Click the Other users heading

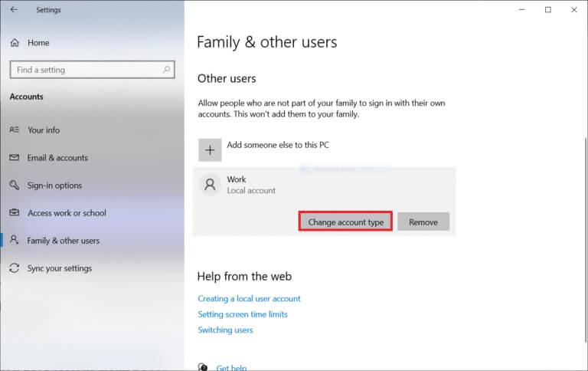[x=227, y=78]
